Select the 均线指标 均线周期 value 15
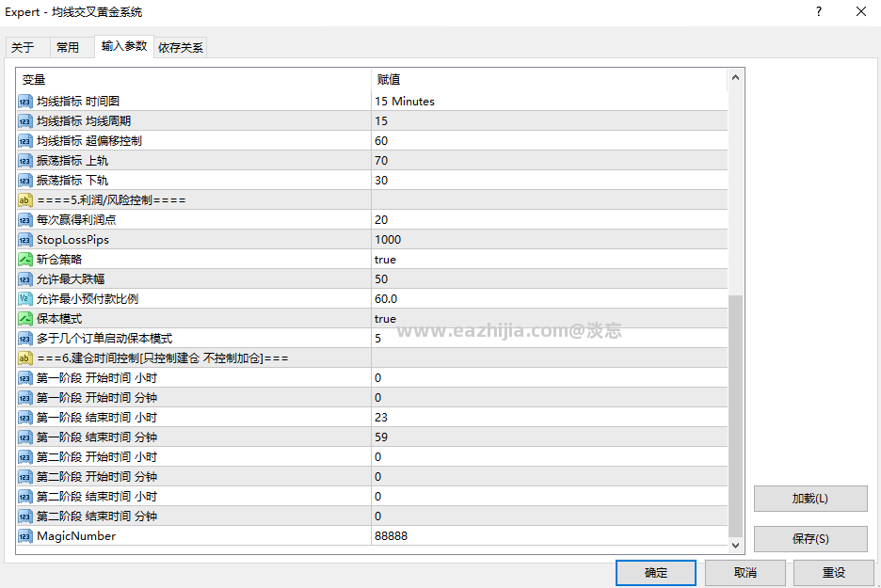Image resolution: width=881 pixels, height=588 pixels. pos(549,121)
